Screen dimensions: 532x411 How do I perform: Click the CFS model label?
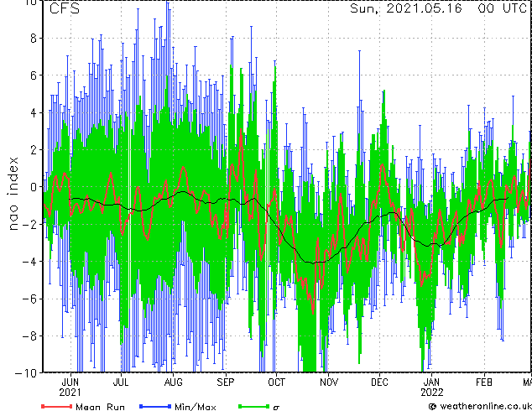[x=65, y=8]
